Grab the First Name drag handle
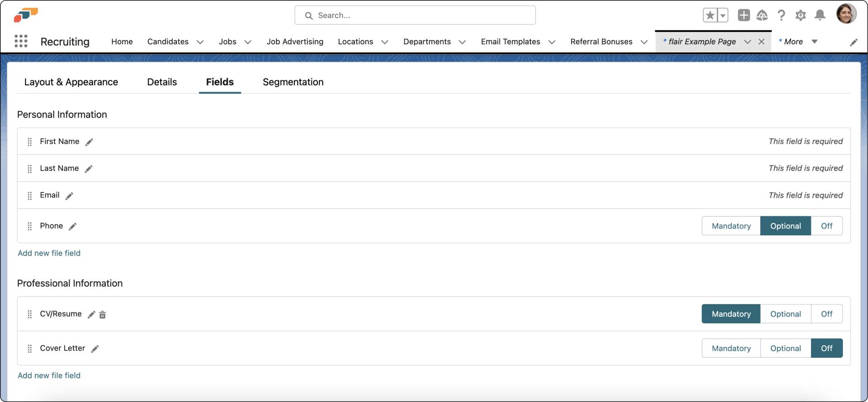868x402 pixels. point(30,142)
